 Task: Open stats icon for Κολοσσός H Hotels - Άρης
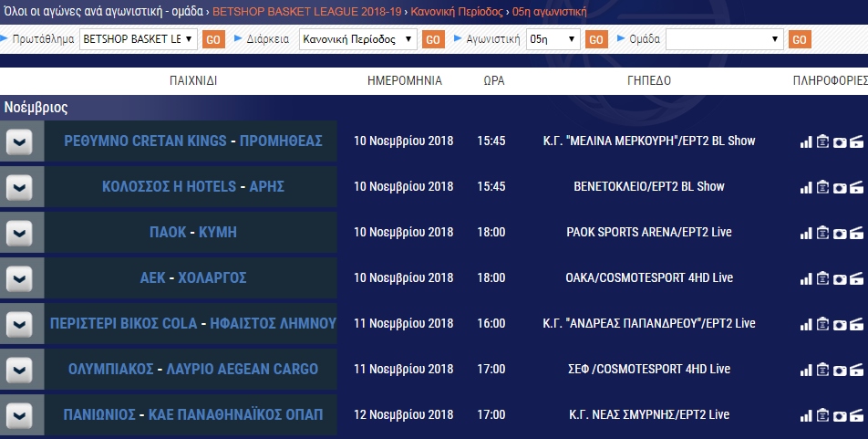[806, 187]
